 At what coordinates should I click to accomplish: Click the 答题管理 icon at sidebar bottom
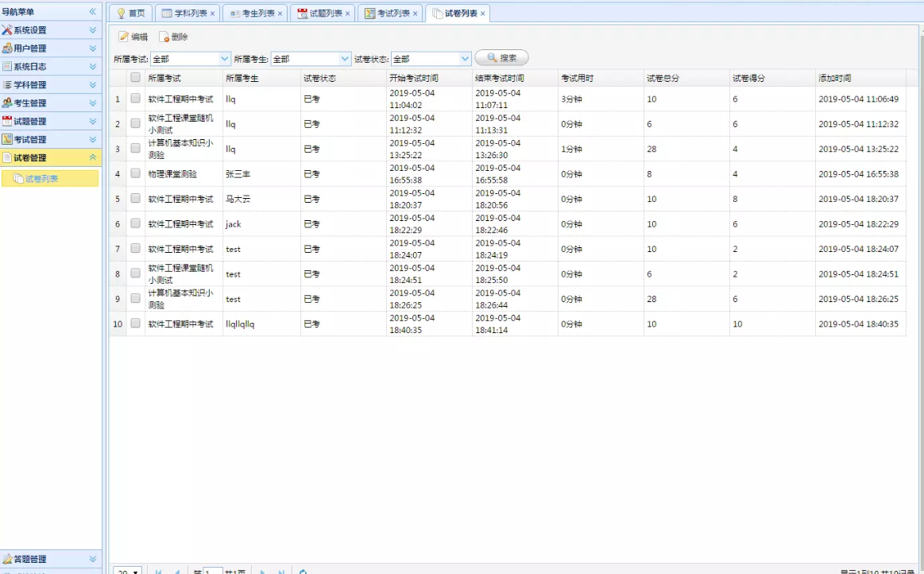pyautogui.click(x=7, y=559)
